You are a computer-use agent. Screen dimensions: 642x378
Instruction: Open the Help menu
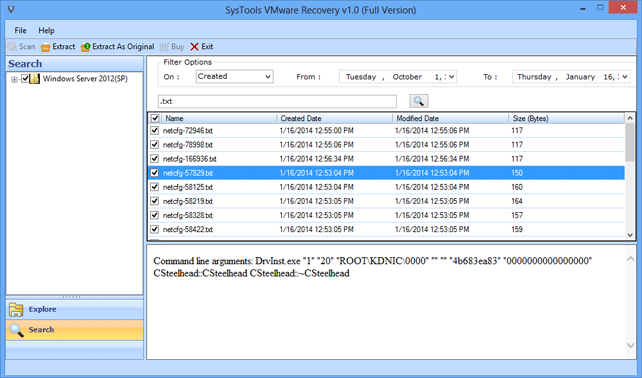coord(46,30)
